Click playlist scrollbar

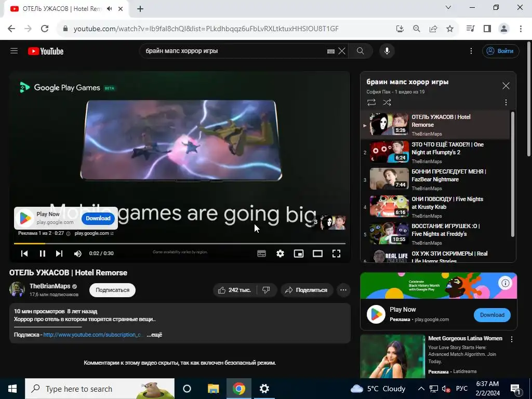[x=513, y=174]
